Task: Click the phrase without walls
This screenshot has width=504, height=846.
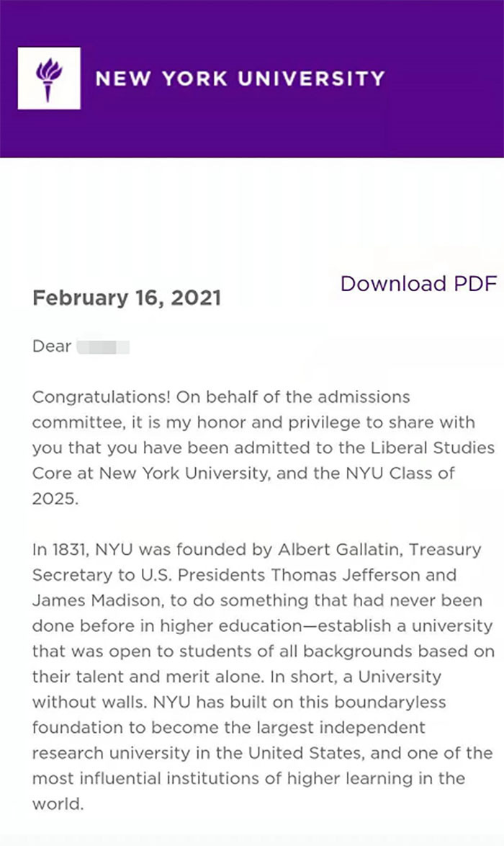Action: [89, 703]
